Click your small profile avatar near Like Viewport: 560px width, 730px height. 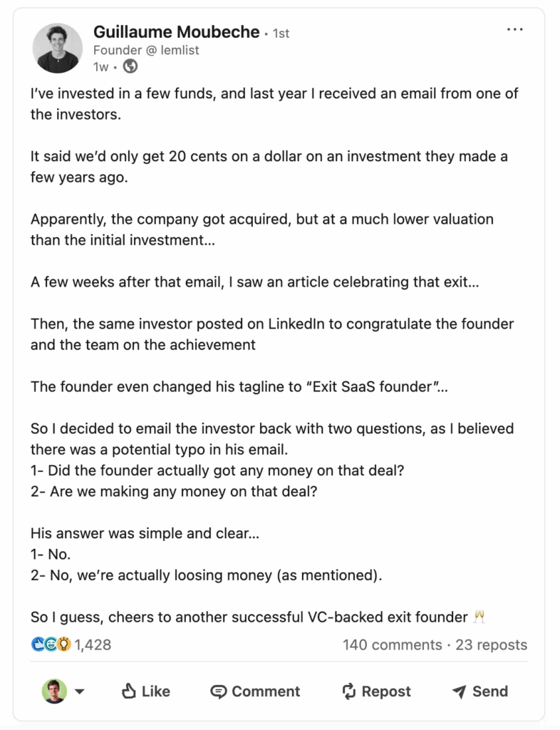pos(54,691)
